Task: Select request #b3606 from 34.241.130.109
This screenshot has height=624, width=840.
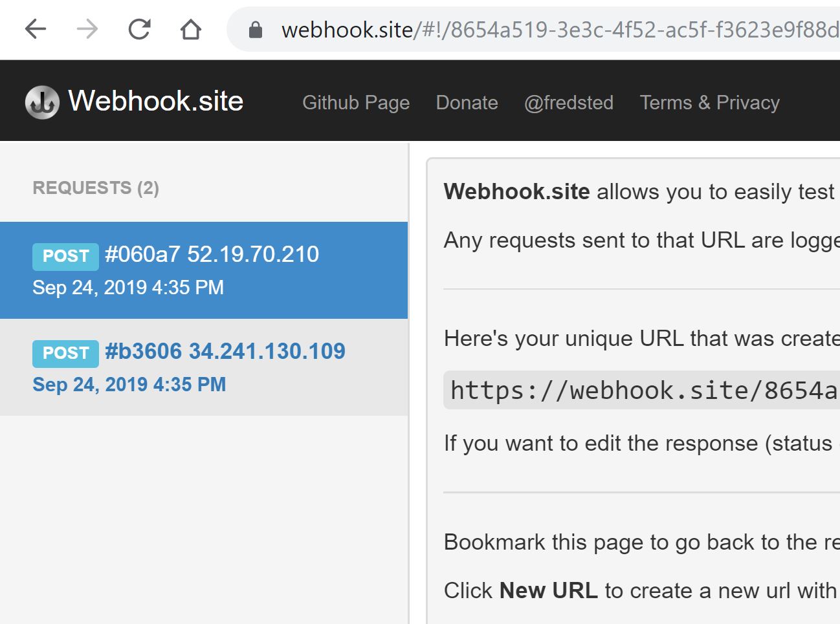Action: 204,367
